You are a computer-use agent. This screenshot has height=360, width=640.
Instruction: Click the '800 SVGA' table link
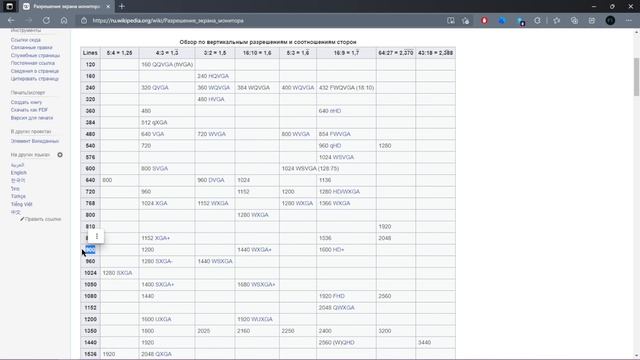click(x=155, y=169)
